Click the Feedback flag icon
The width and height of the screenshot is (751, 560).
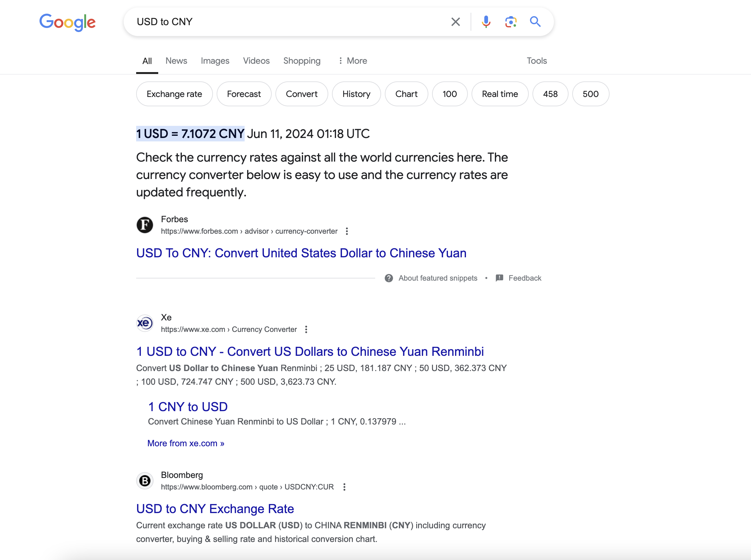pyautogui.click(x=499, y=278)
